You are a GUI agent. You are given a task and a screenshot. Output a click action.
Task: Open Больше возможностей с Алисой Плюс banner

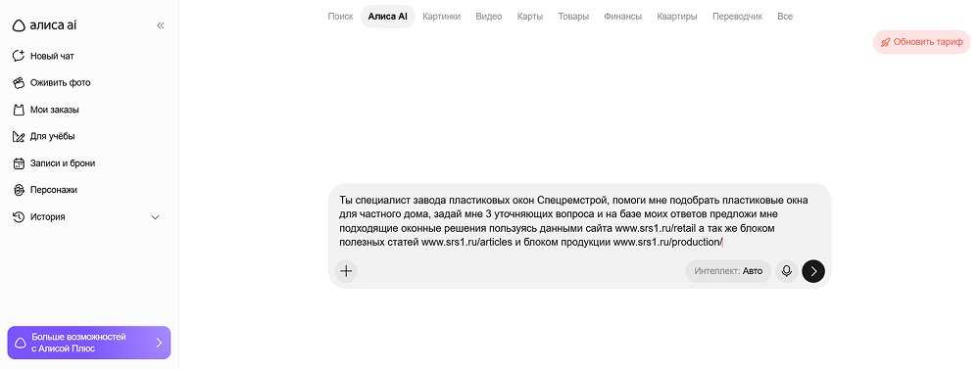tap(89, 343)
